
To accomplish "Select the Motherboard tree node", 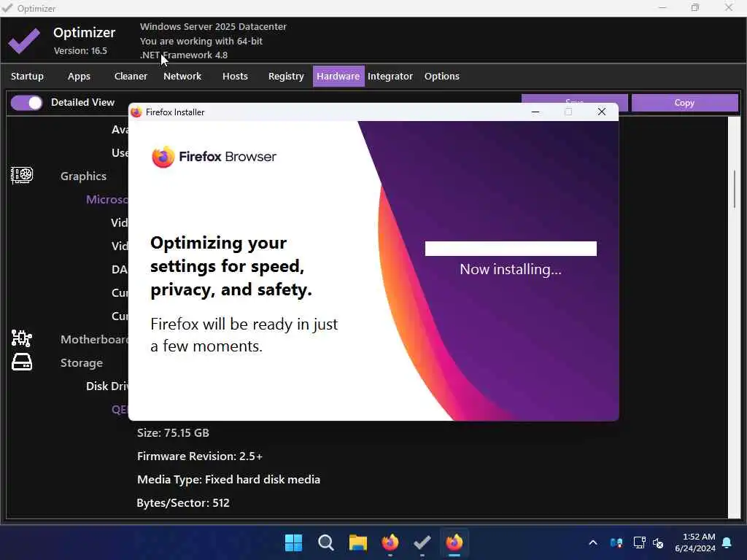I will [94, 339].
